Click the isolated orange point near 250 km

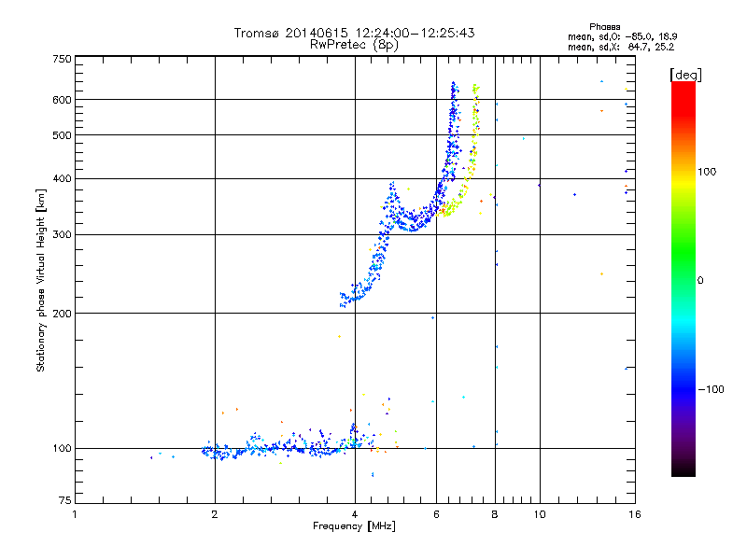pos(601,273)
